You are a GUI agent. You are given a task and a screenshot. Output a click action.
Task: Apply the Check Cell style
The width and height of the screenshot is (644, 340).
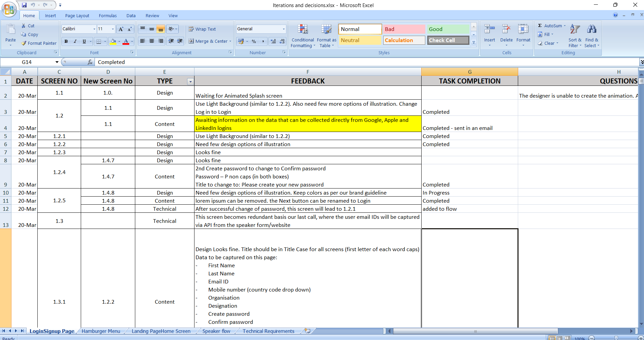click(448, 40)
